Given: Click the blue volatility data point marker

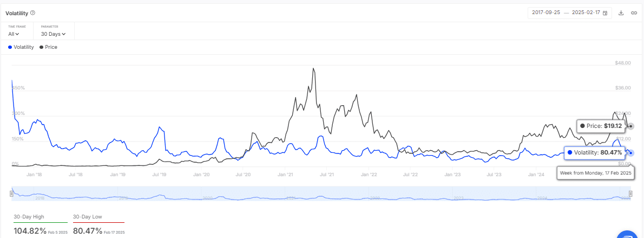Looking at the screenshot, I should pos(631,152).
